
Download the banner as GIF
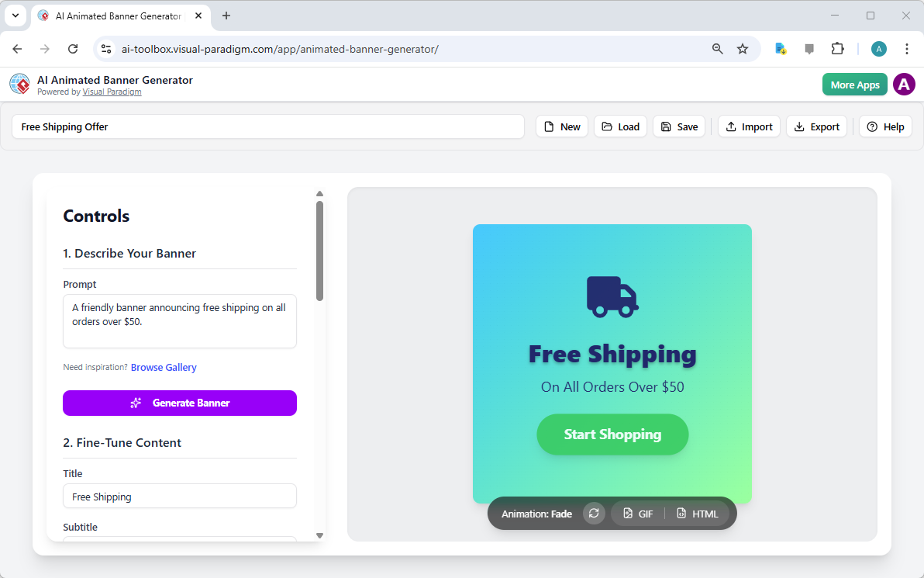pos(637,513)
